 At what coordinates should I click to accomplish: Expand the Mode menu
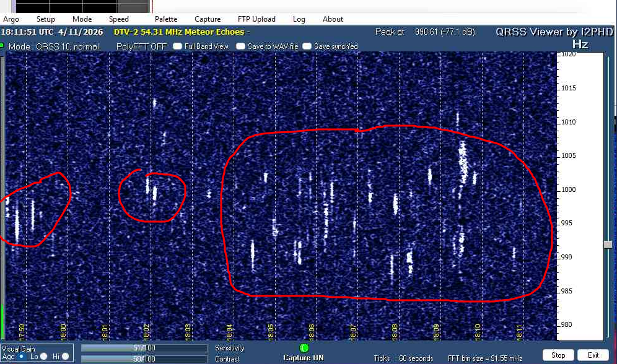(82, 19)
